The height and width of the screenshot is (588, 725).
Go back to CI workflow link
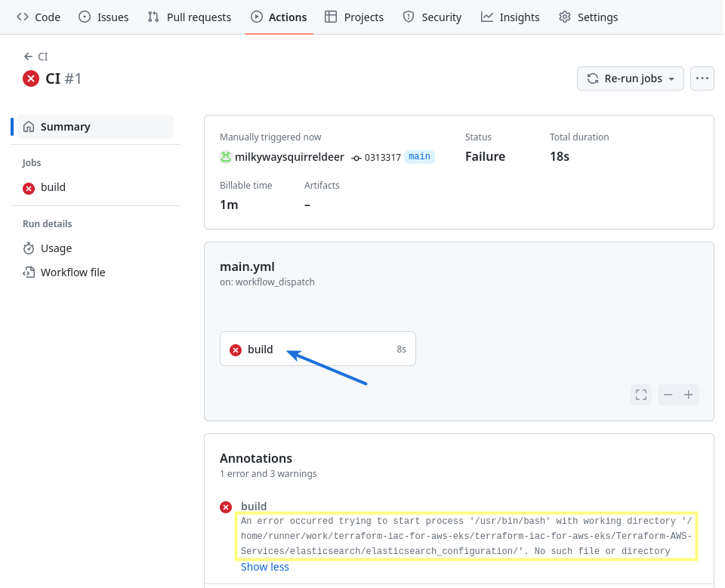point(36,57)
